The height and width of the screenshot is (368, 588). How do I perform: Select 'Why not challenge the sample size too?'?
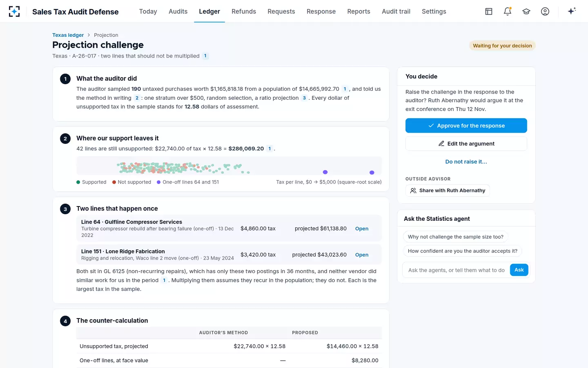tap(455, 237)
